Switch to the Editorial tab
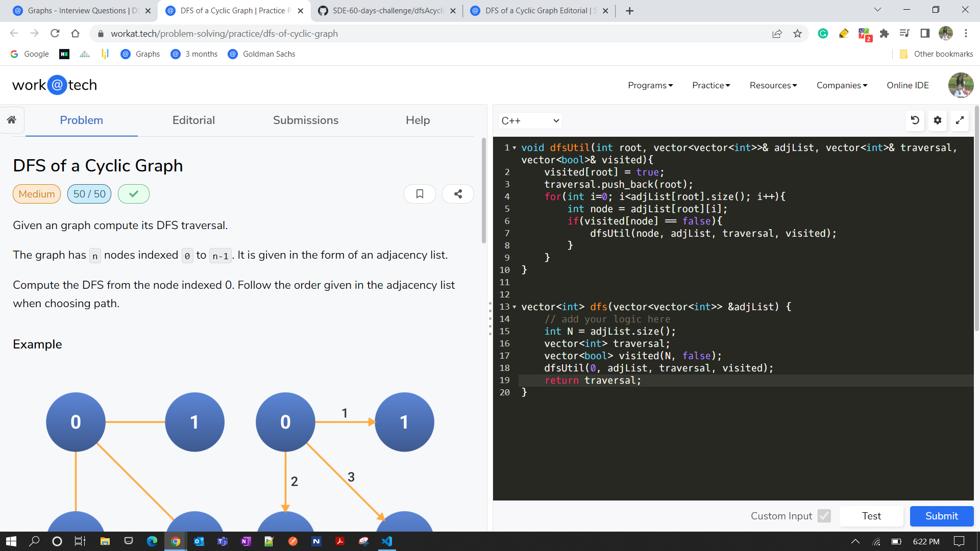 pos(193,120)
